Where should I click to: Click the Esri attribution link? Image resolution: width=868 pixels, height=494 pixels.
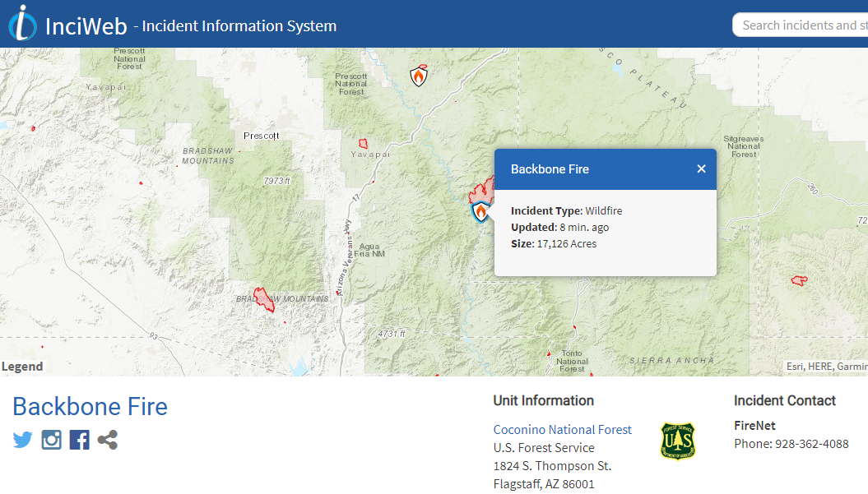793,366
